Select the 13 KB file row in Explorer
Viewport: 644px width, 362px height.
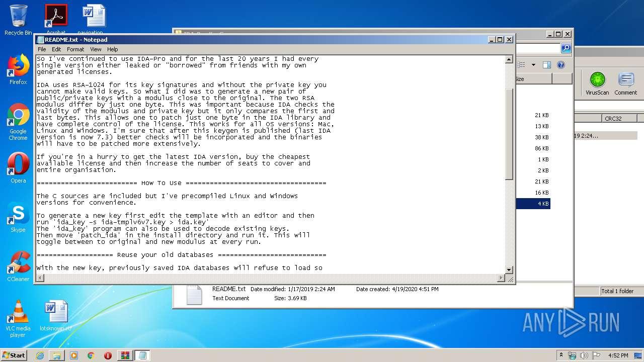(x=533, y=126)
